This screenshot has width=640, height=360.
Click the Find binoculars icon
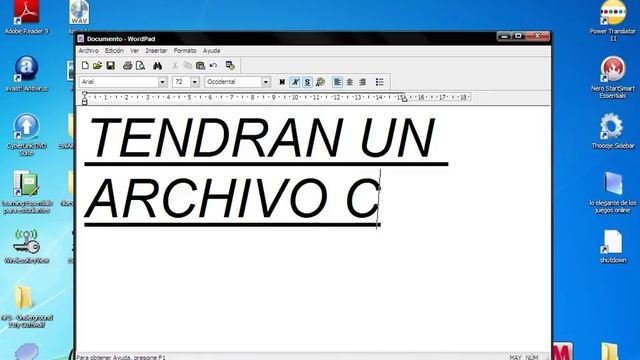coord(157,65)
